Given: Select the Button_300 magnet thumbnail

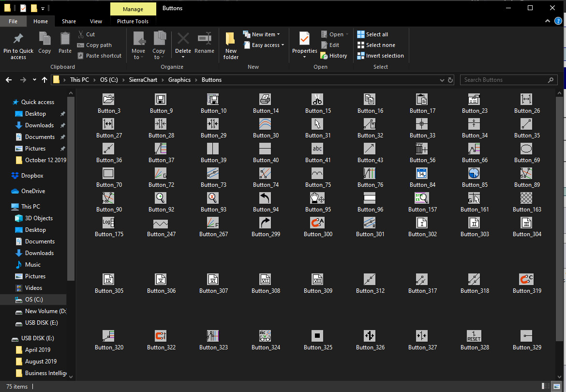Looking at the screenshot, I should [x=317, y=223].
